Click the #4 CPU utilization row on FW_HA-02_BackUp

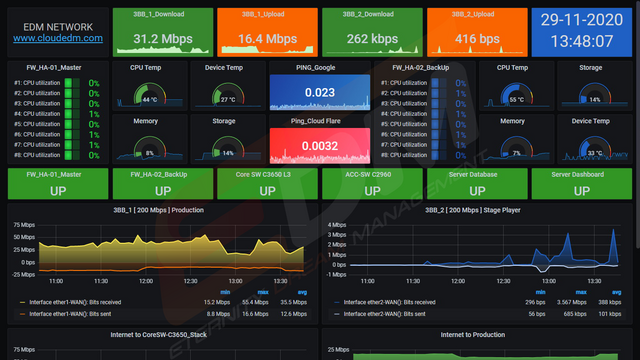click(x=423, y=114)
